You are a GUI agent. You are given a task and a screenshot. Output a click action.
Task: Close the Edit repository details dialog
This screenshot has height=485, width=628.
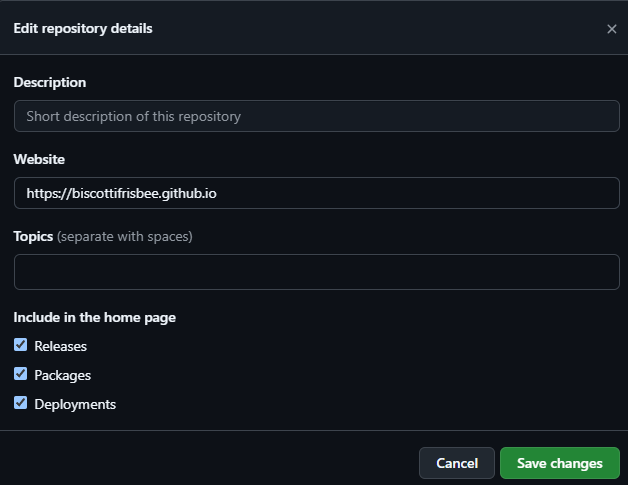point(611,29)
